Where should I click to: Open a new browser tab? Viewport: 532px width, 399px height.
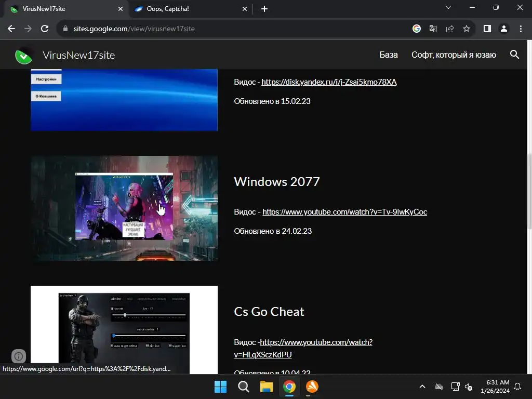(x=264, y=9)
